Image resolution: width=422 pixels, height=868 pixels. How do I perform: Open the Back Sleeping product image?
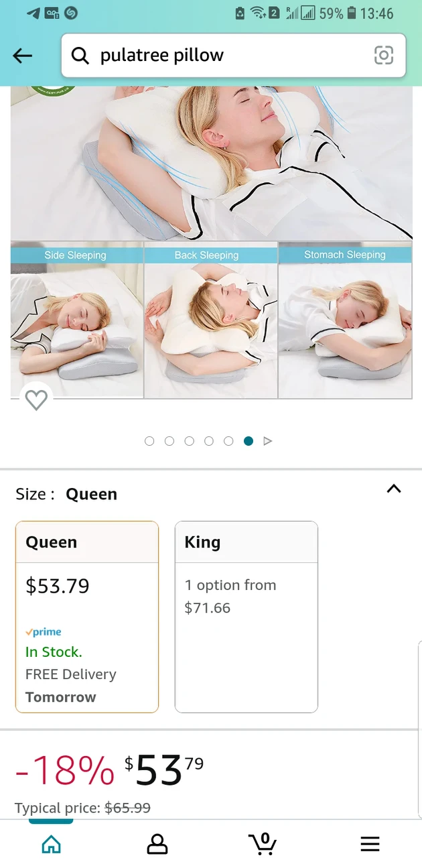tap(211, 320)
